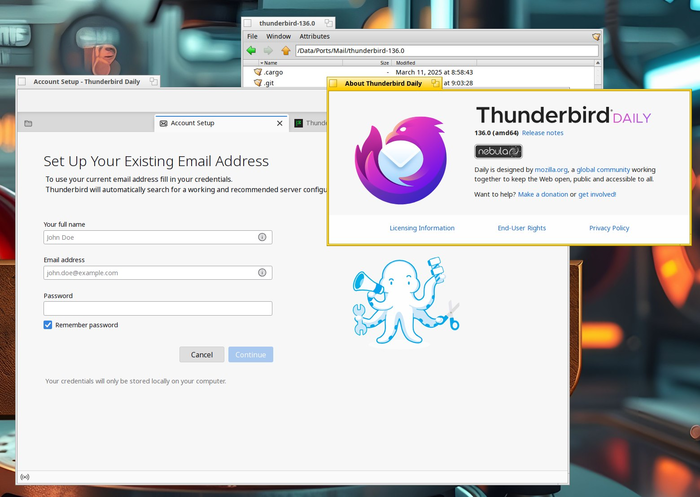Image resolution: width=700 pixels, height=497 pixels.
Task: Click the Email address input field
Action: 158,272
